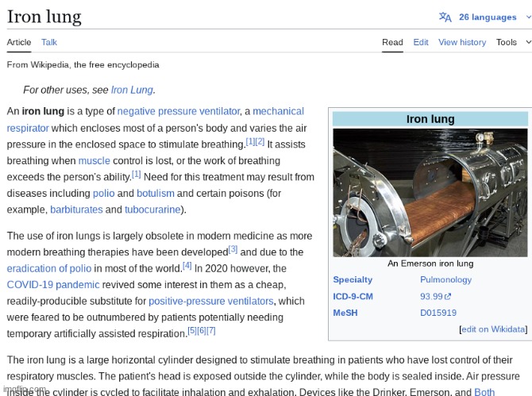Switch to the Article tab
Viewport: 532px width, 396px height.
pyautogui.click(x=19, y=42)
